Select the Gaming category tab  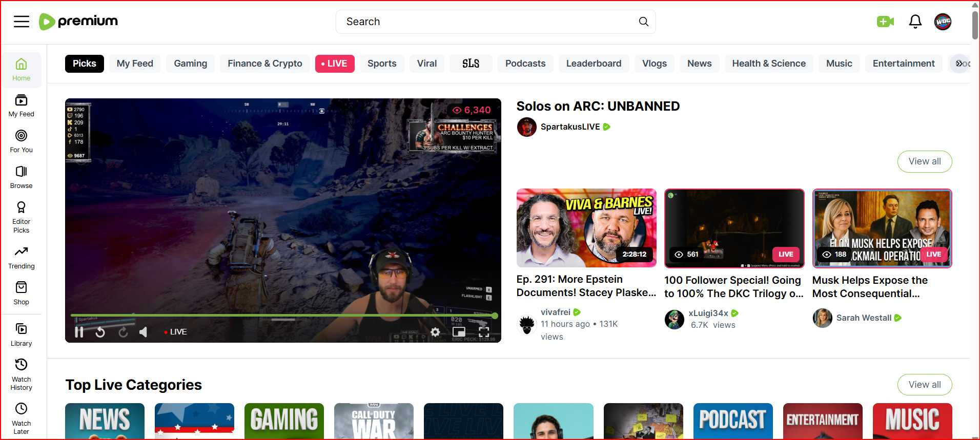190,64
